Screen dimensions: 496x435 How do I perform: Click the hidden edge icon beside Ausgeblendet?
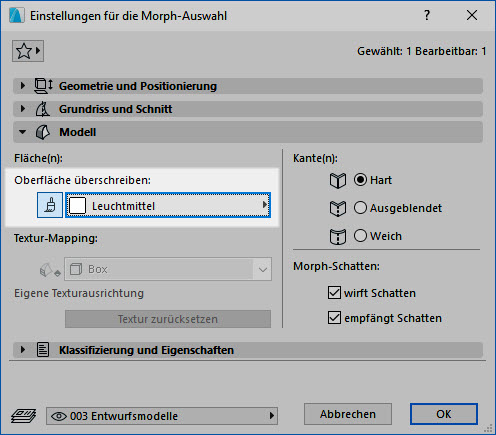point(338,208)
